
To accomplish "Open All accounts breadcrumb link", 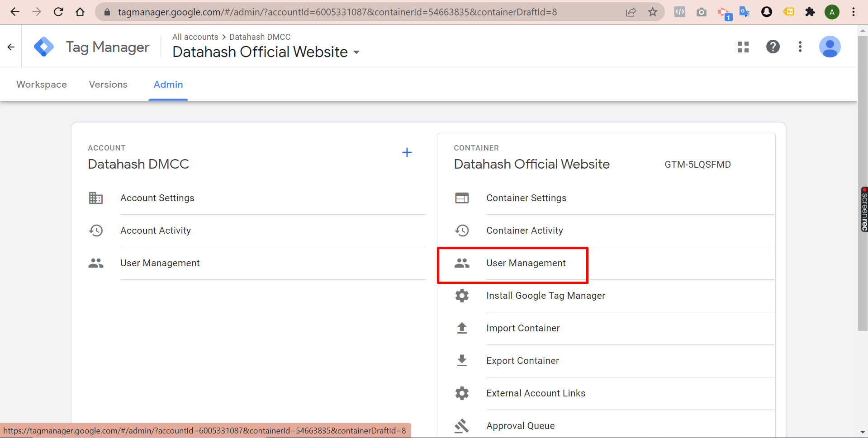I will (195, 37).
